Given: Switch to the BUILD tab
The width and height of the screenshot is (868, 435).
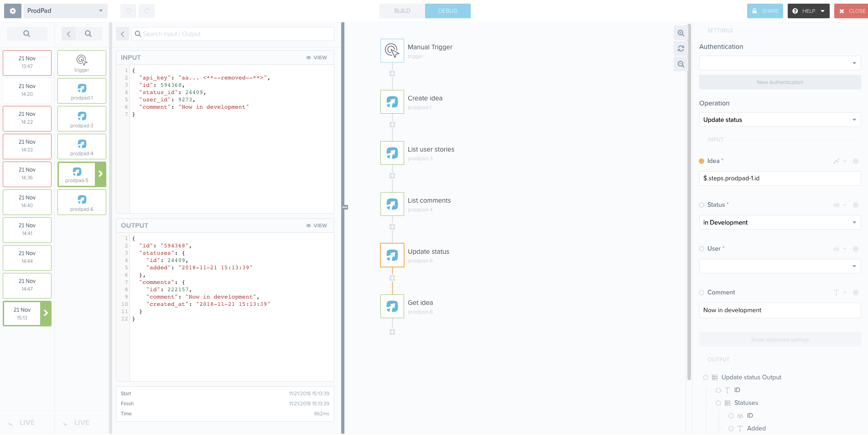Looking at the screenshot, I should coord(401,10).
